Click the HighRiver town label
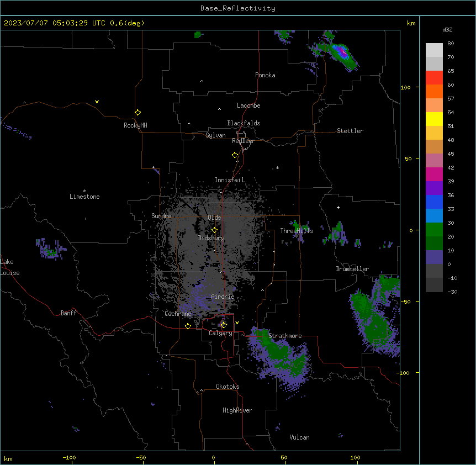 pyautogui.click(x=237, y=410)
